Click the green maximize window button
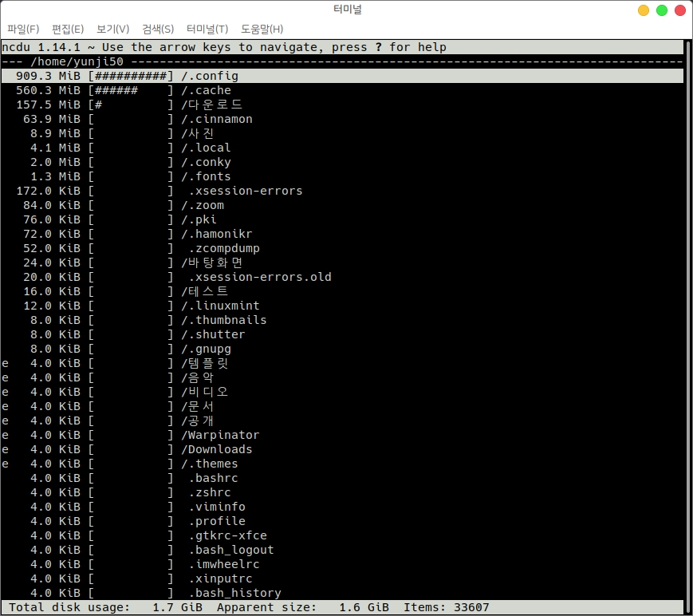 [661, 10]
